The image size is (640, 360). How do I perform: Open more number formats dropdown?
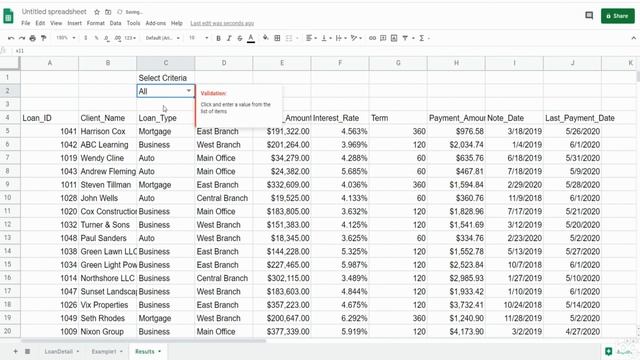130,38
